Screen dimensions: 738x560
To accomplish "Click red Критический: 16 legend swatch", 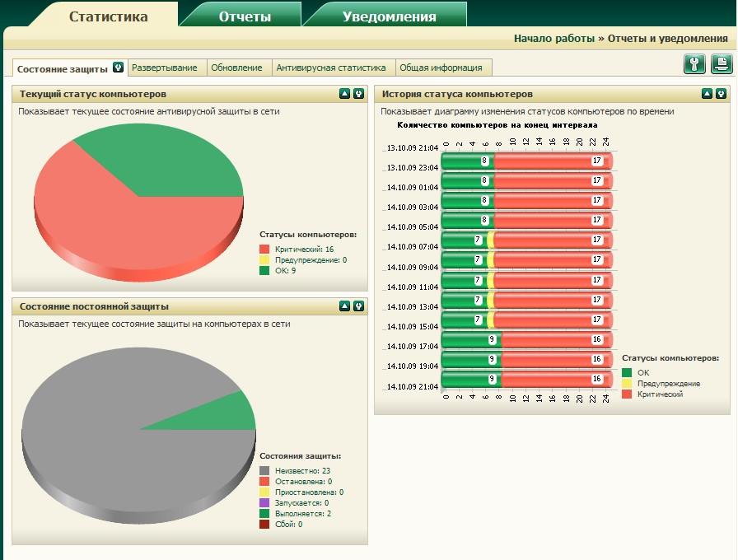I will coord(264,249).
